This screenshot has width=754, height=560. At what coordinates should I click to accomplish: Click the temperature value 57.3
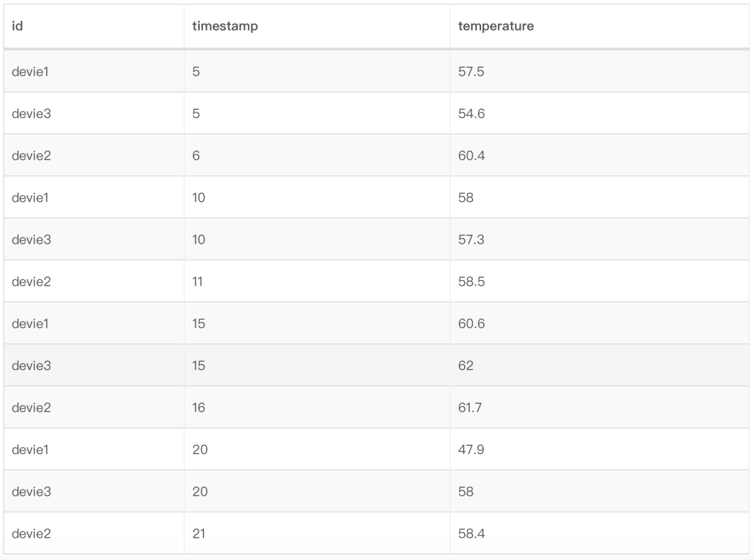[x=471, y=240]
